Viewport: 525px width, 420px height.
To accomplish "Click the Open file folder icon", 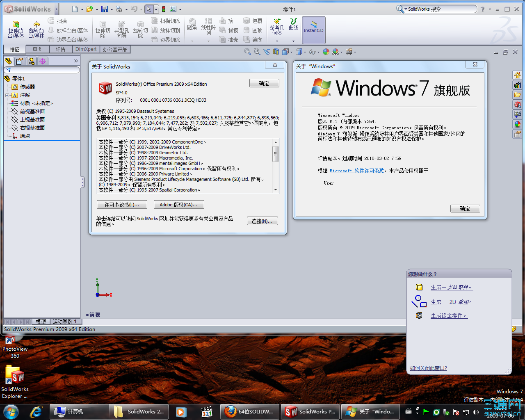I will pos(89,9).
